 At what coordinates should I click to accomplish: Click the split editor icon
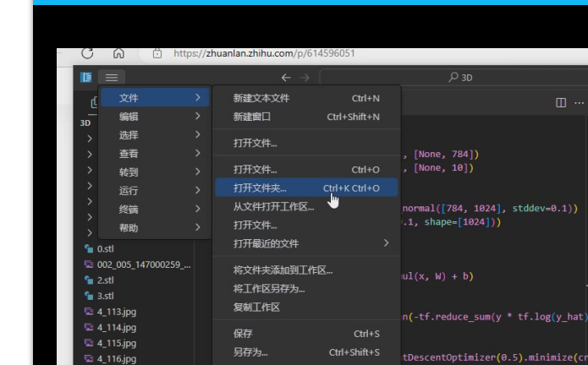coord(561,102)
